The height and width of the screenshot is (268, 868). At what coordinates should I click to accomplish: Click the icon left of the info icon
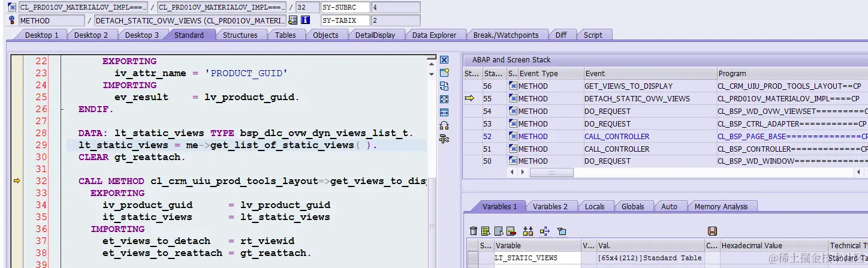[293, 20]
